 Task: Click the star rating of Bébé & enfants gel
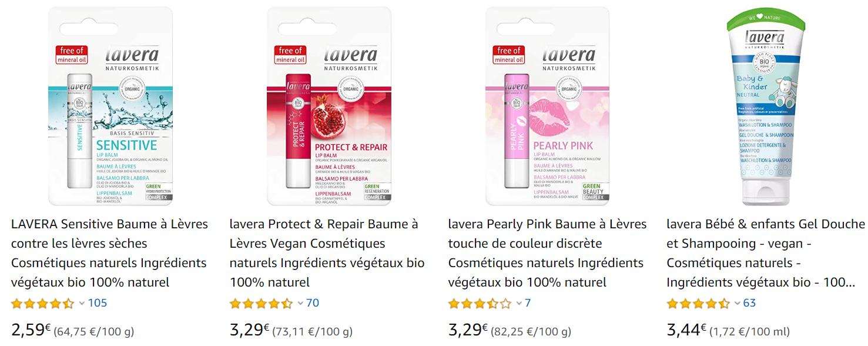point(699,304)
